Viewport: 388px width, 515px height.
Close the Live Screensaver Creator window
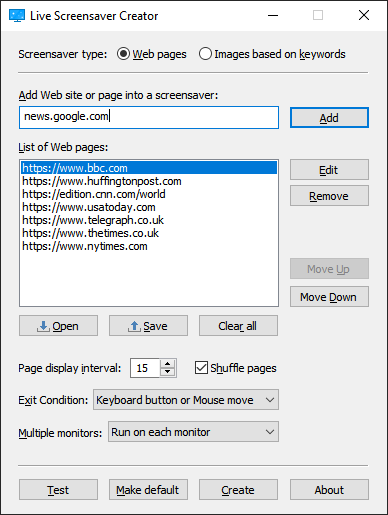pyautogui.click(x=364, y=15)
